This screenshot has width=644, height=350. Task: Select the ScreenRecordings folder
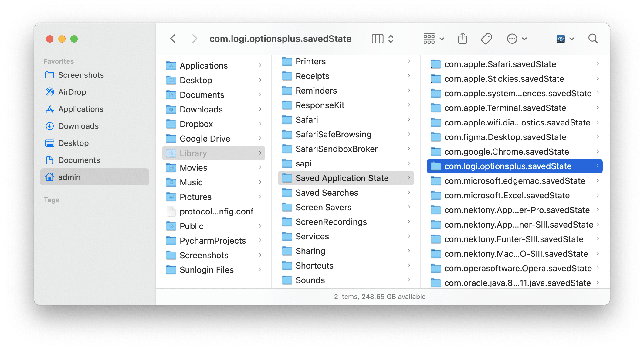pos(346,222)
